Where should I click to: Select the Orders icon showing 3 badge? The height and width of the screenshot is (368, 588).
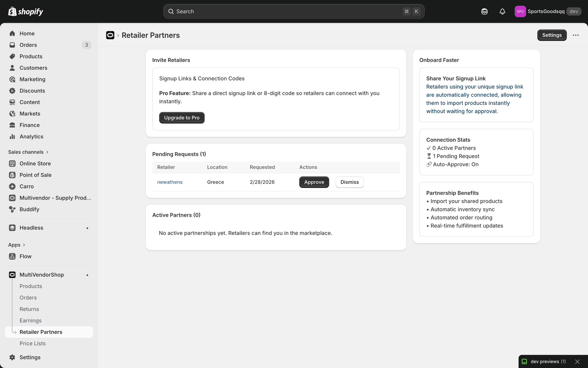12,45
